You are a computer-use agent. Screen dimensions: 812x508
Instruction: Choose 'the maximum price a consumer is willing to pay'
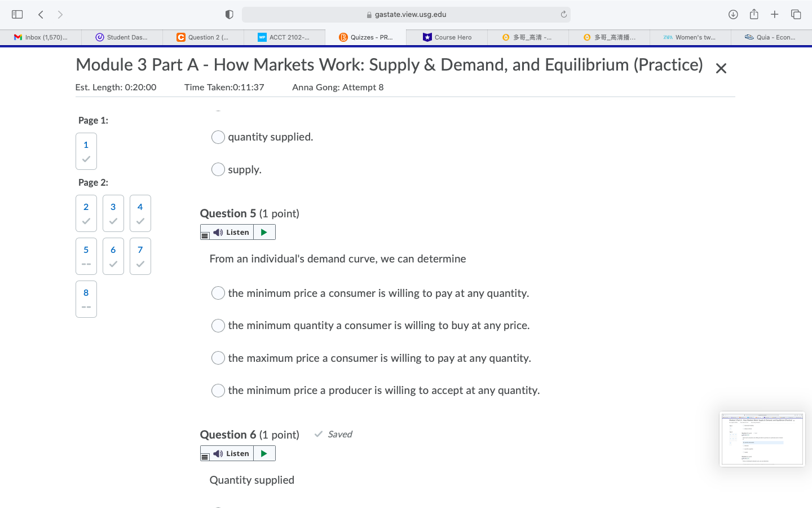click(x=218, y=358)
